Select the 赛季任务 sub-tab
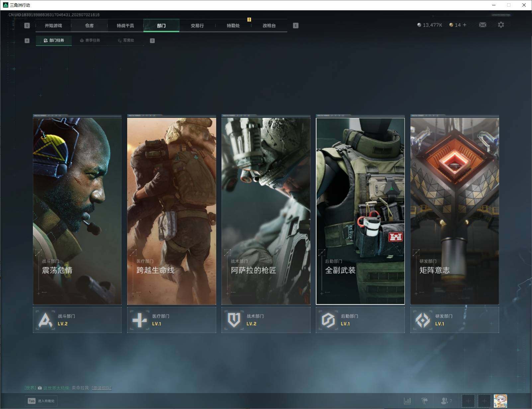The width and height of the screenshot is (532, 409). coord(90,41)
